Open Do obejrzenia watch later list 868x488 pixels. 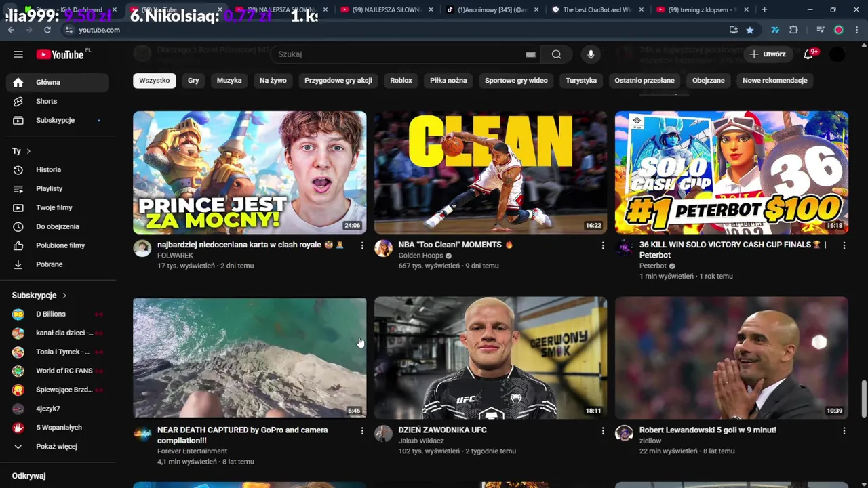(58, 226)
